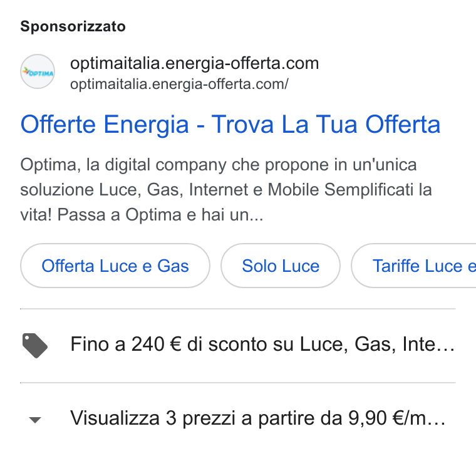Click the gray URL ending with .com/

click(x=179, y=84)
